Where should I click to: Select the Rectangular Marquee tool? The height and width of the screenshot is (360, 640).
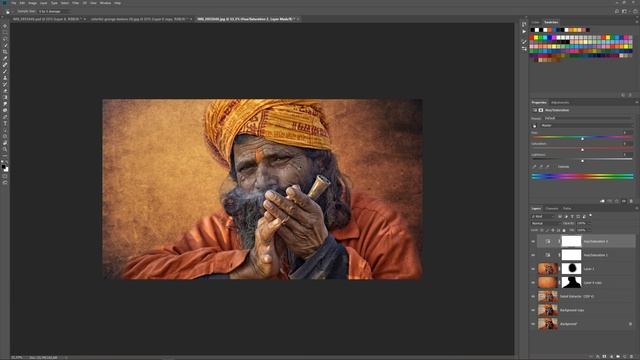tap(5, 32)
